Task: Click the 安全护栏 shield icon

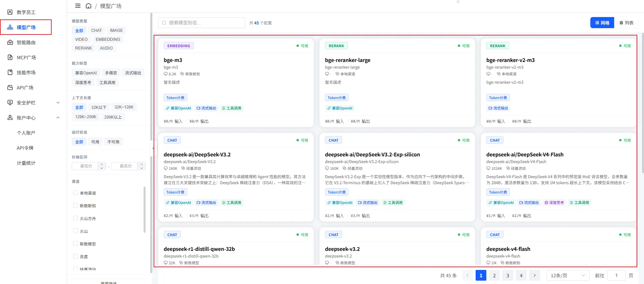Action: coord(10,102)
